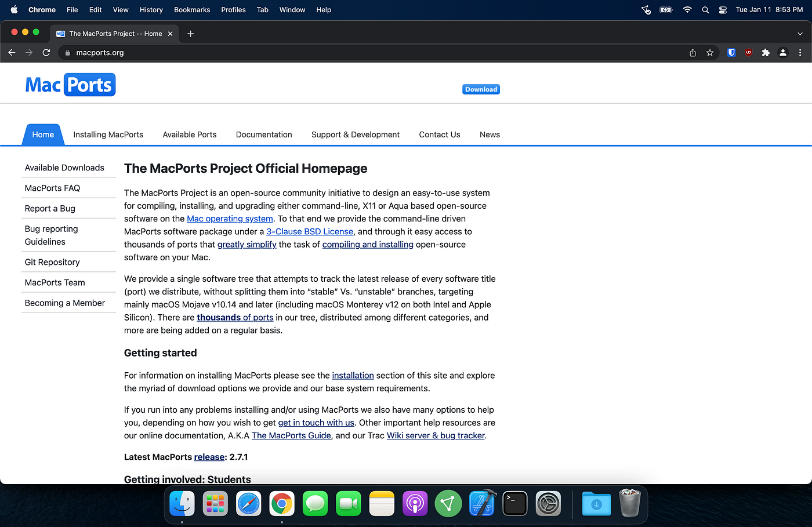Launch Xcode from the Dock
Image resolution: width=812 pixels, height=527 pixels.
pyautogui.click(x=482, y=503)
